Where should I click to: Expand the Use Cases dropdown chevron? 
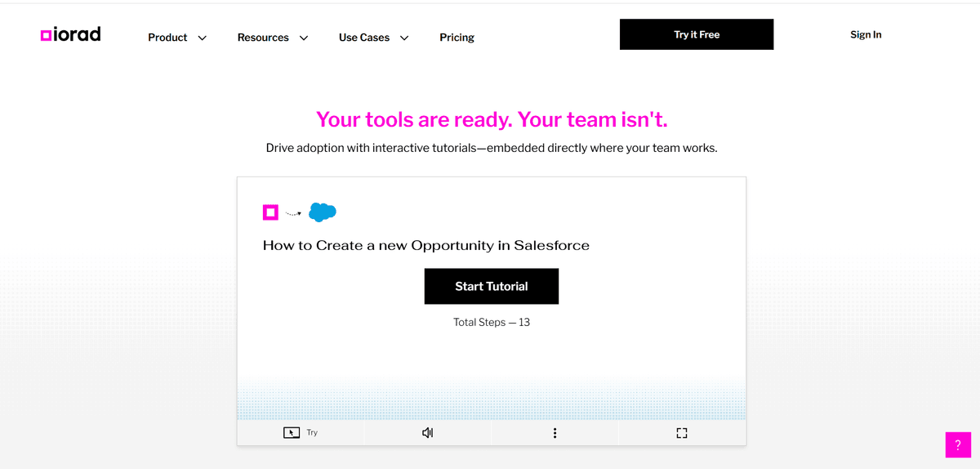point(404,38)
